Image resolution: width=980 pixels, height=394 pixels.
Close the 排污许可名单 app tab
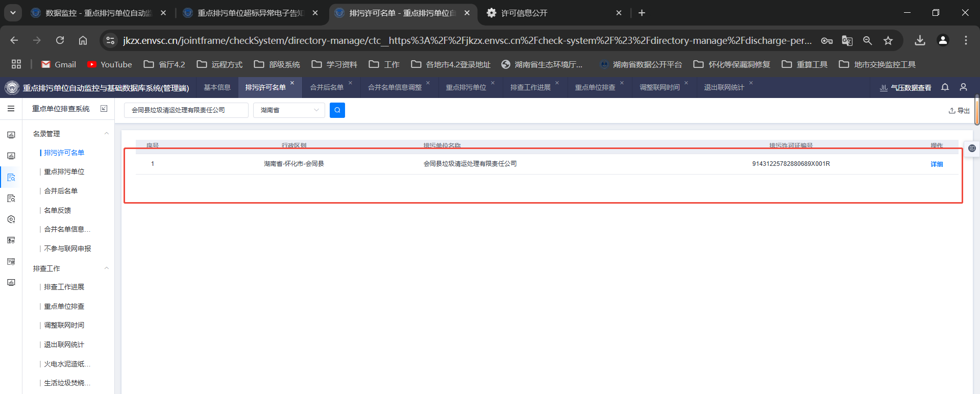[x=292, y=83]
